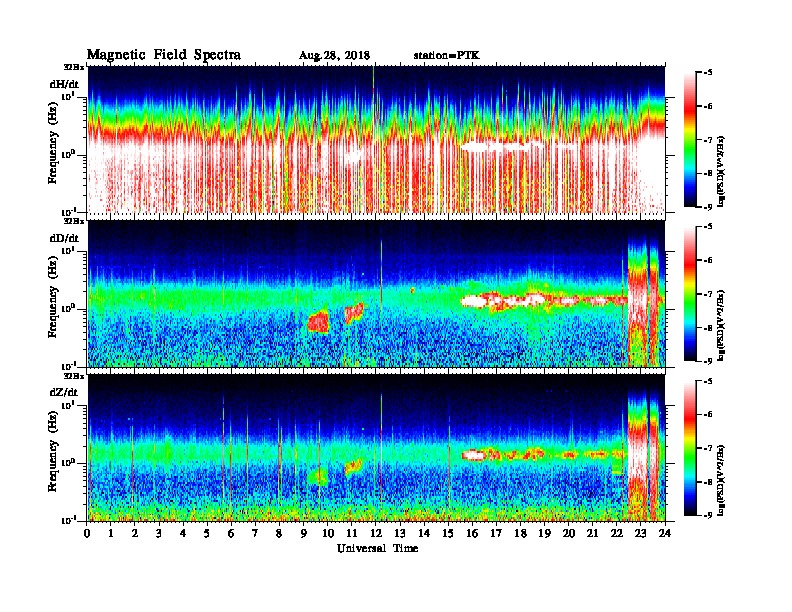Click the dH/dt spectrogram plot area

point(376,139)
